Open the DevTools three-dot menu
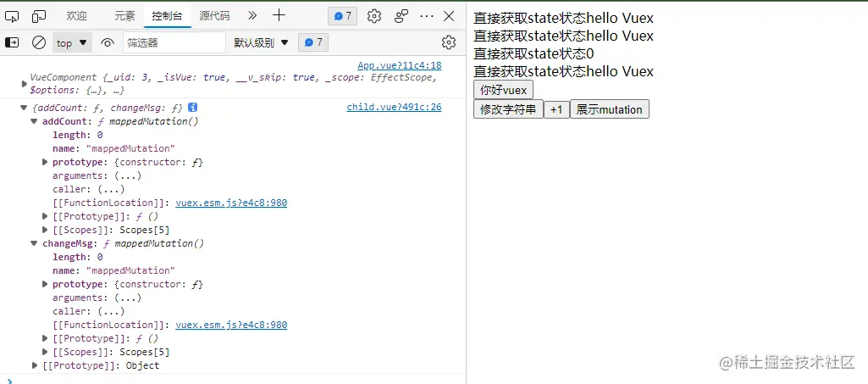868x384 pixels. (x=427, y=16)
